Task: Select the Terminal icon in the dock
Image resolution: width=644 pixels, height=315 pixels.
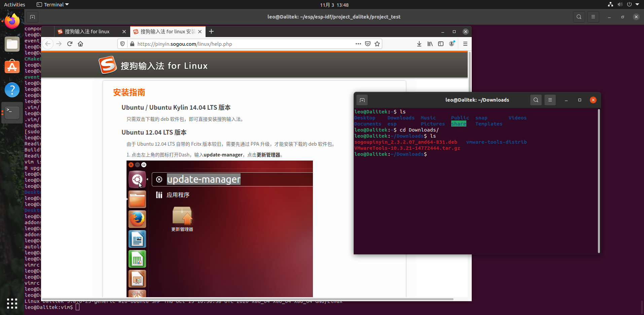Action: (x=12, y=112)
